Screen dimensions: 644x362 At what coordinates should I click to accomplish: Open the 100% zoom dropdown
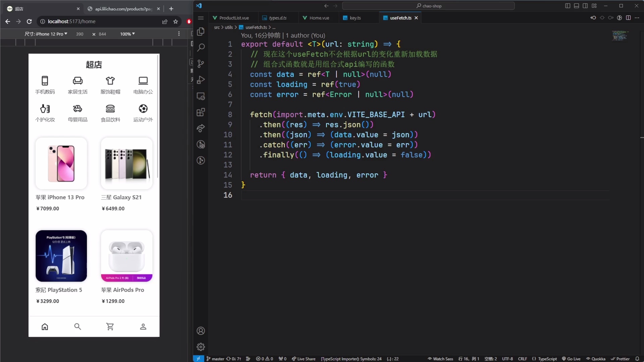tap(127, 34)
